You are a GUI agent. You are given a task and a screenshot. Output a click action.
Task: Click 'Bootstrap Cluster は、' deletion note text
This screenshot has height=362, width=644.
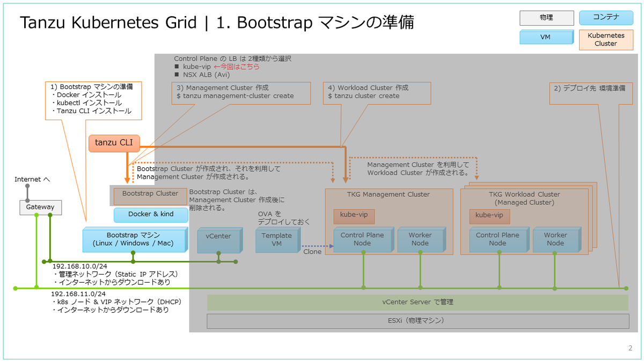pos(224,191)
